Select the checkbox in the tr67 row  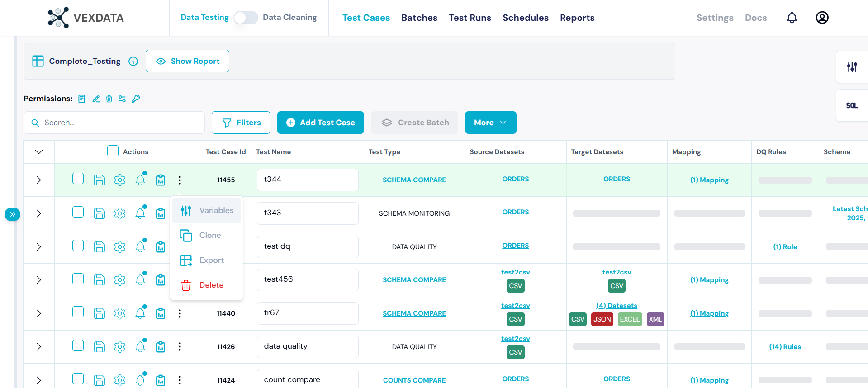tap(78, 312)
